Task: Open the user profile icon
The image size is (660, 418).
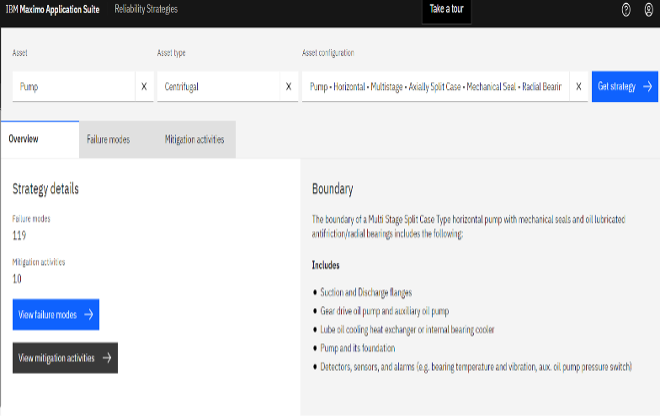Action: click(649, 9)
